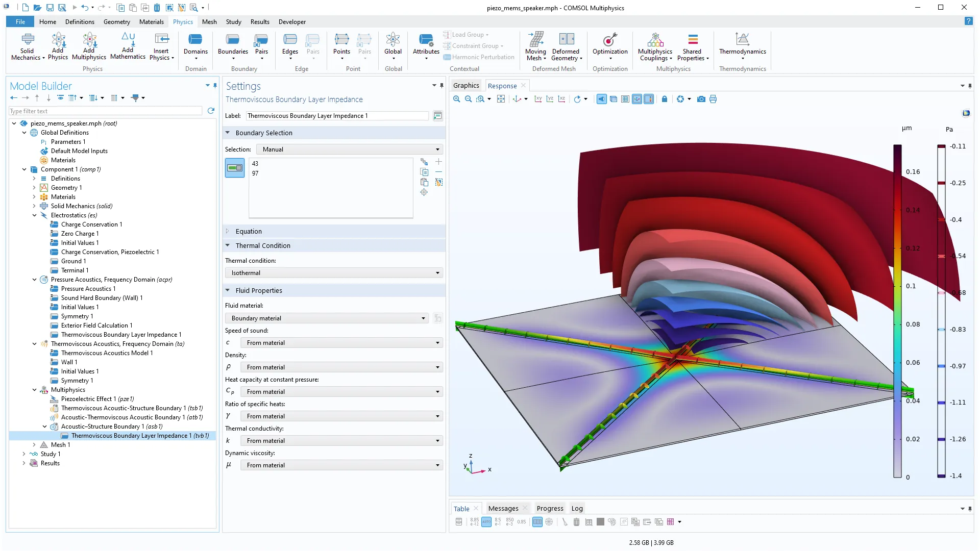The image size is (980, 551).
Task: Click the Print graphics icon
Action: (713, 99)
